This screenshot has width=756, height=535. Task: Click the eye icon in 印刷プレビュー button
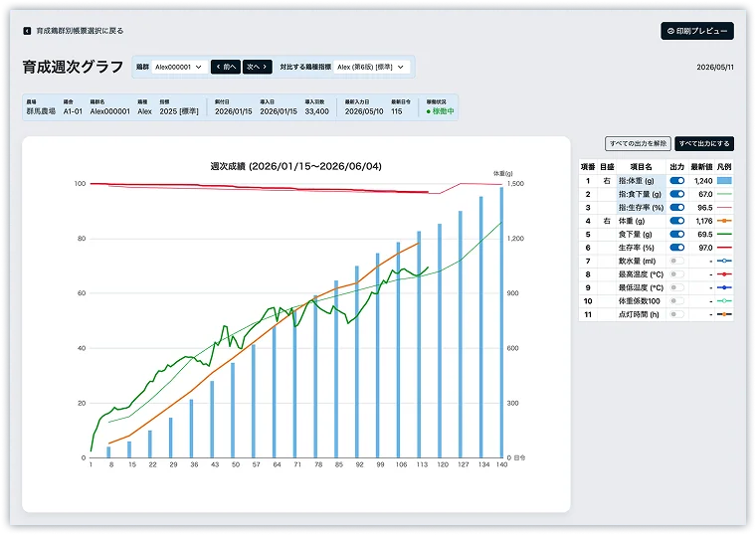click(x=670, y=31)
